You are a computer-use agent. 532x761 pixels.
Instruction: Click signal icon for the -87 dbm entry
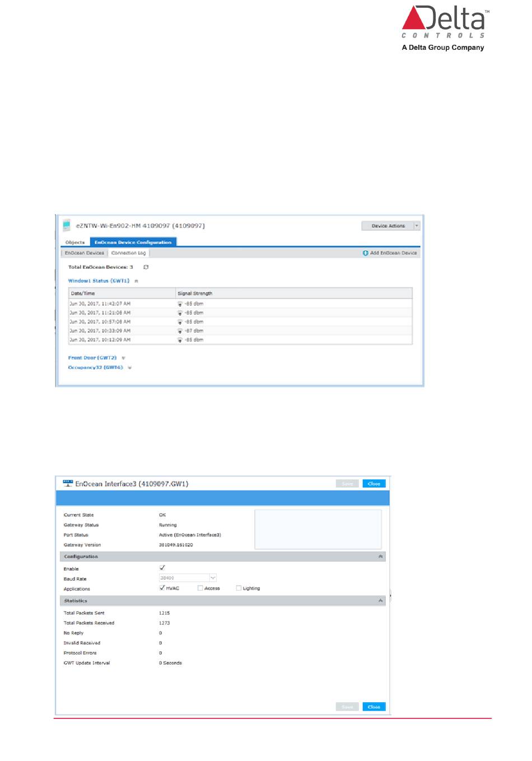pyautogui.click(x=180, y=331)
